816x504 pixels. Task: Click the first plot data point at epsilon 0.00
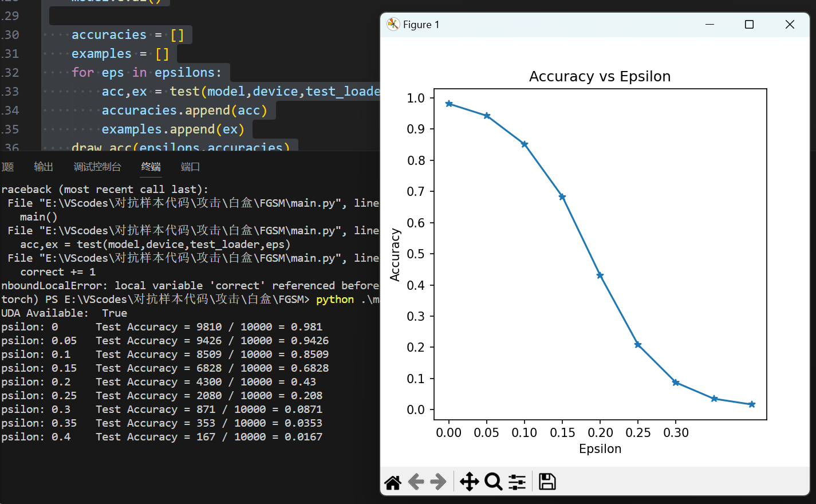[449, 104]
